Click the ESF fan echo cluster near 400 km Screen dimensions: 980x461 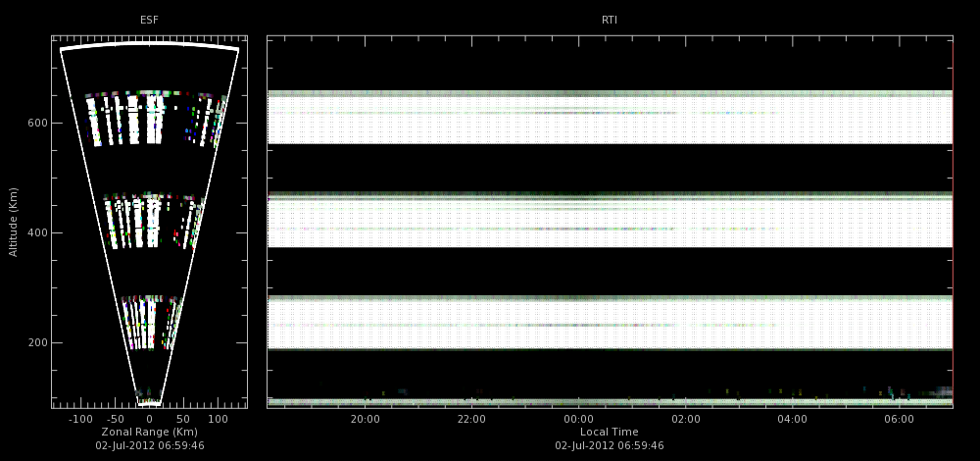[x=154, y=221]
